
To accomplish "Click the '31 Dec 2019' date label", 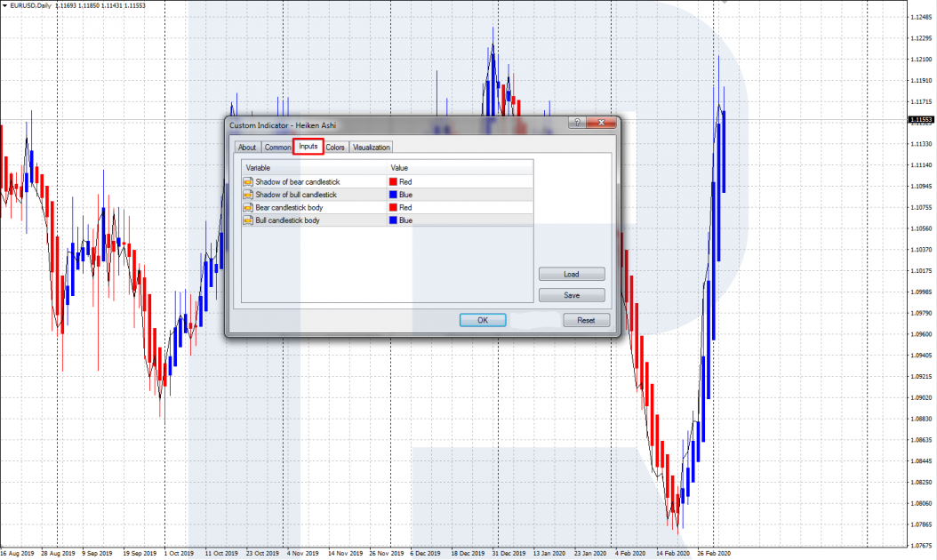I will [x=509, y=554].
